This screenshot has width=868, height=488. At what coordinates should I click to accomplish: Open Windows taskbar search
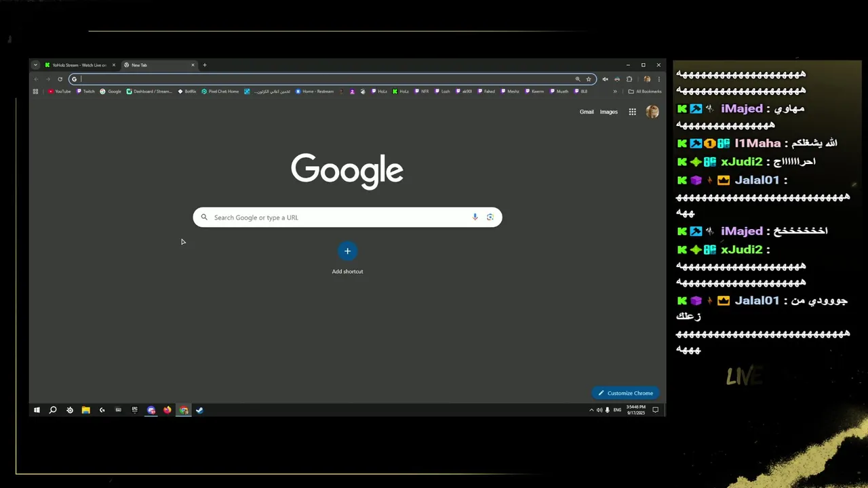(53, 410)
